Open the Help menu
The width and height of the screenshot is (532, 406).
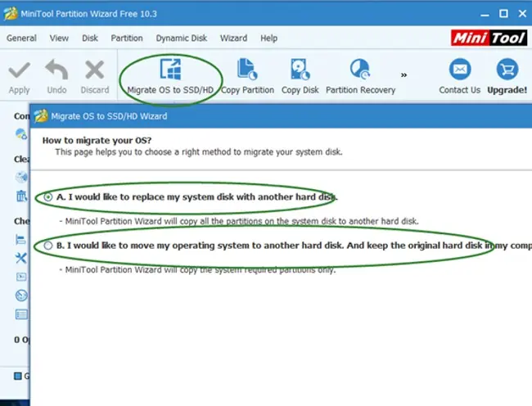(269, 38)
